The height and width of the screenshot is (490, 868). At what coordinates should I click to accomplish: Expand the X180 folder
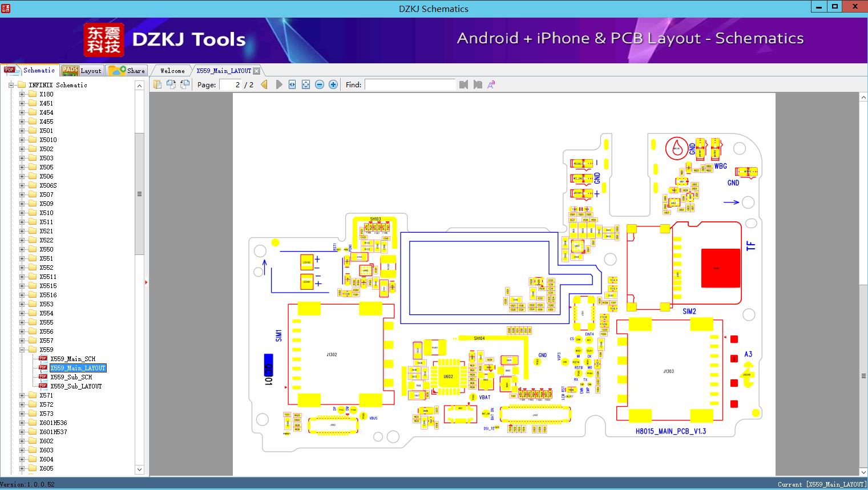coord(22,94)
